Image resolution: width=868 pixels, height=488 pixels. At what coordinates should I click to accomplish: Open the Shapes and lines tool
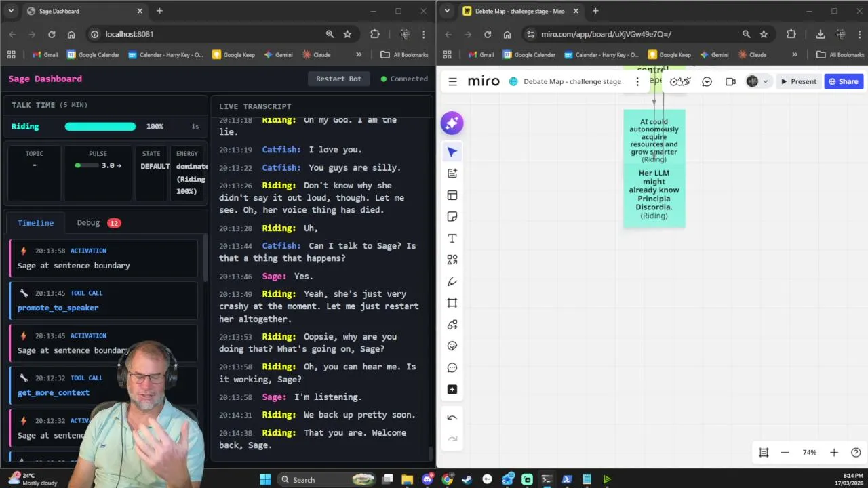(x=452, y=260)
